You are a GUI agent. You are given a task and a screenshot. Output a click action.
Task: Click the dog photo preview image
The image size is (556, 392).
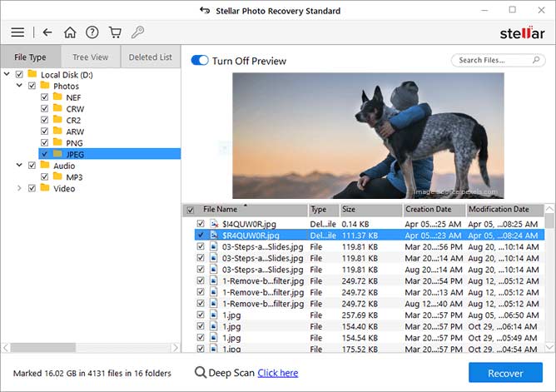click(368, 136)
